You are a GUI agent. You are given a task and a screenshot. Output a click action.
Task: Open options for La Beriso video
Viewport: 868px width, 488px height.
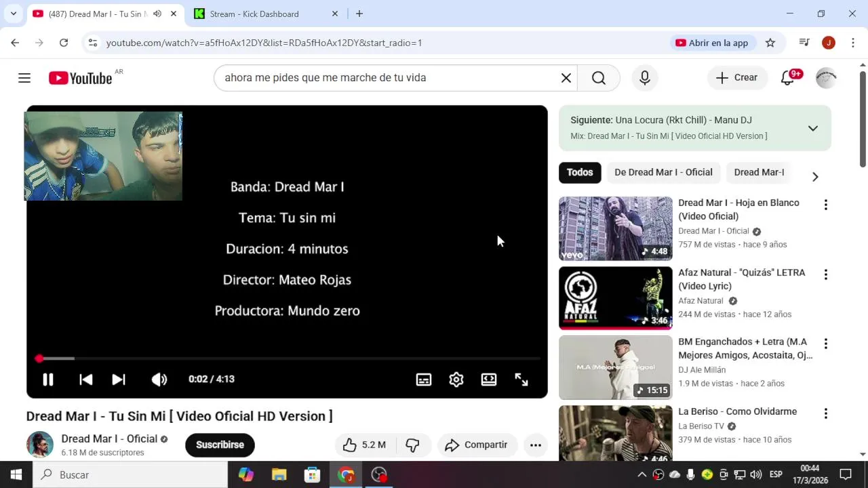click(825, 413)
